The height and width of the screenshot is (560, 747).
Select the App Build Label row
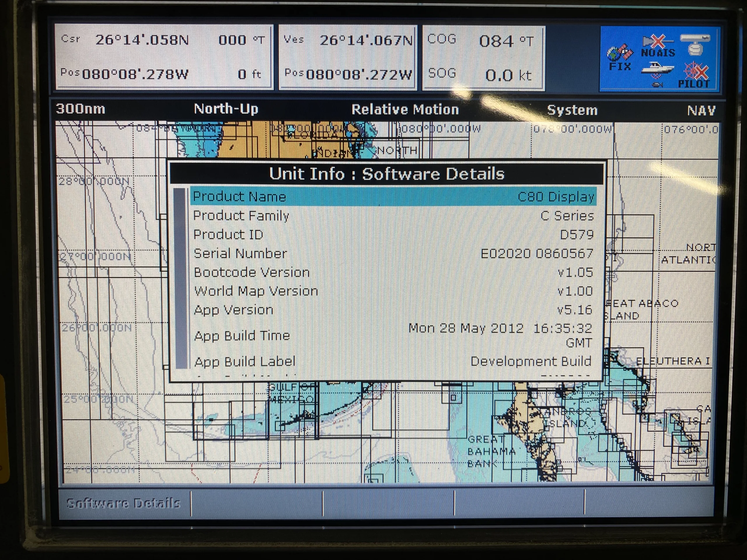pos(393,361)
